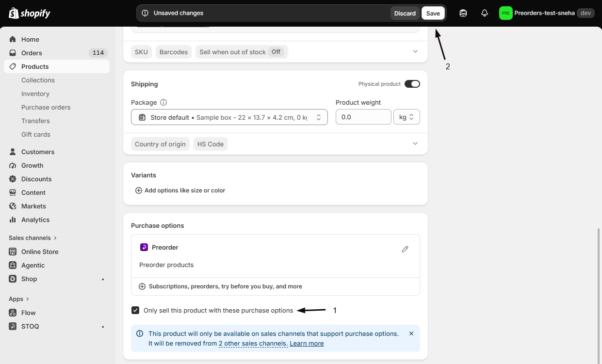Open Gift cards under Products
This screenshot has height=364, width=602.
(x=36, y=134)
